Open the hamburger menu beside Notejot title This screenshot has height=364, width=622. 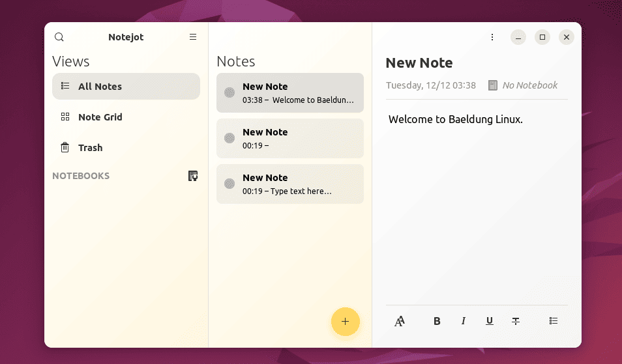[193, 37]
